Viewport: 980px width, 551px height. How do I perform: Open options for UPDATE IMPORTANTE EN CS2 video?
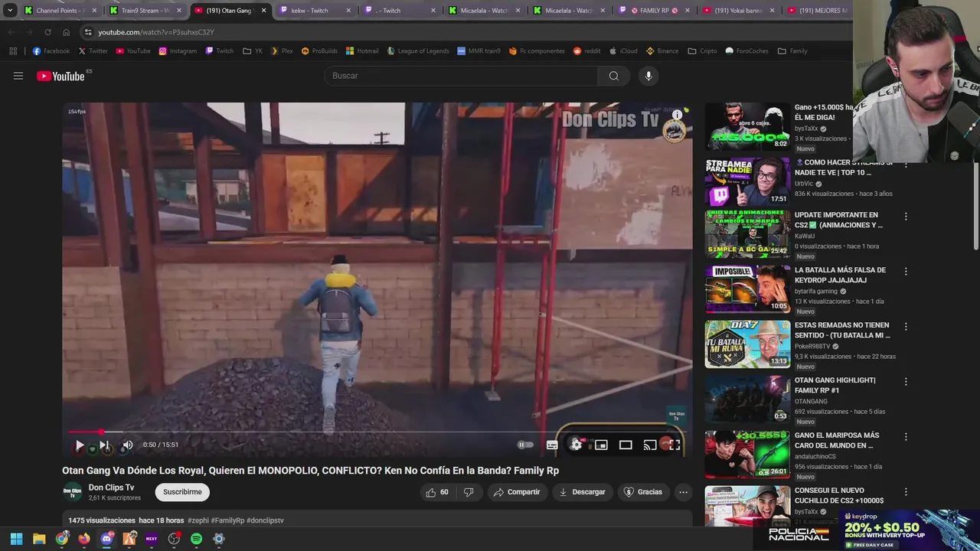pyautogui.click(x=906, y=217)
